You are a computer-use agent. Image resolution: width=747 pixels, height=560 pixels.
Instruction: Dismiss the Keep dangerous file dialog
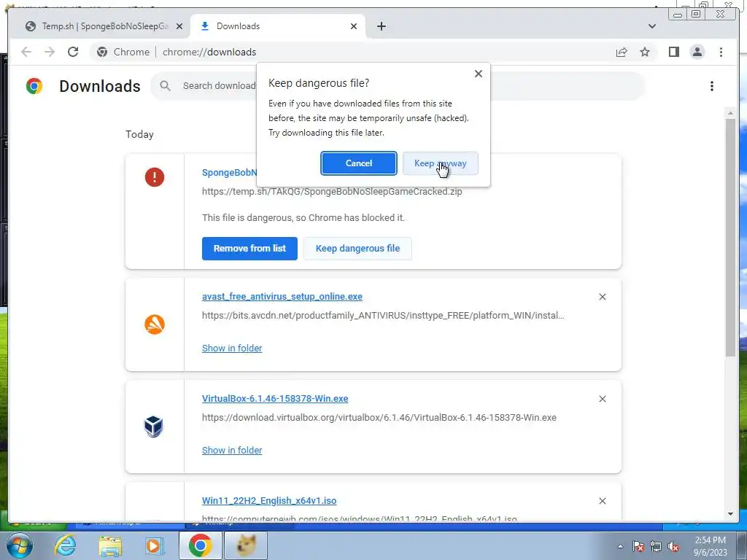tap(479, 74)
